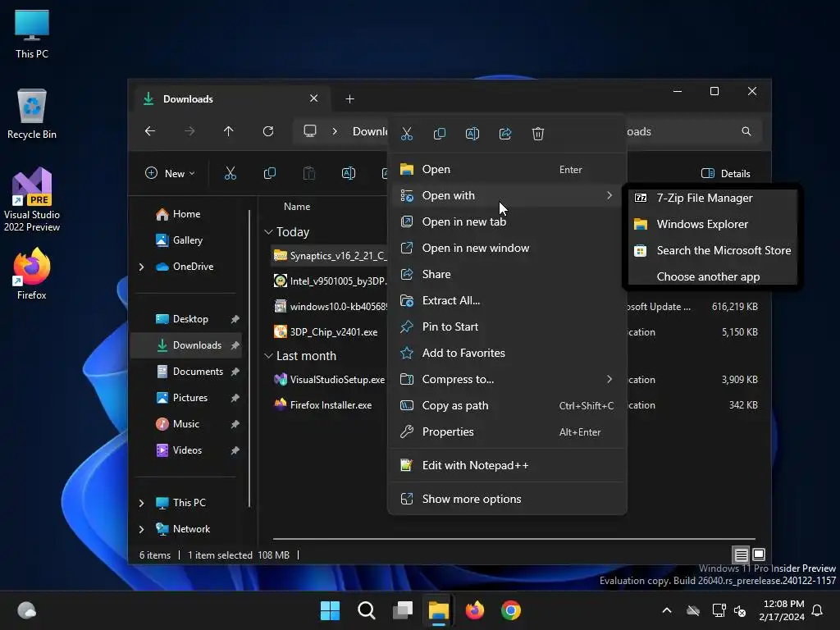Expand the This PC tree node
The image size is (840, 630).
click(x=141, y=503)
